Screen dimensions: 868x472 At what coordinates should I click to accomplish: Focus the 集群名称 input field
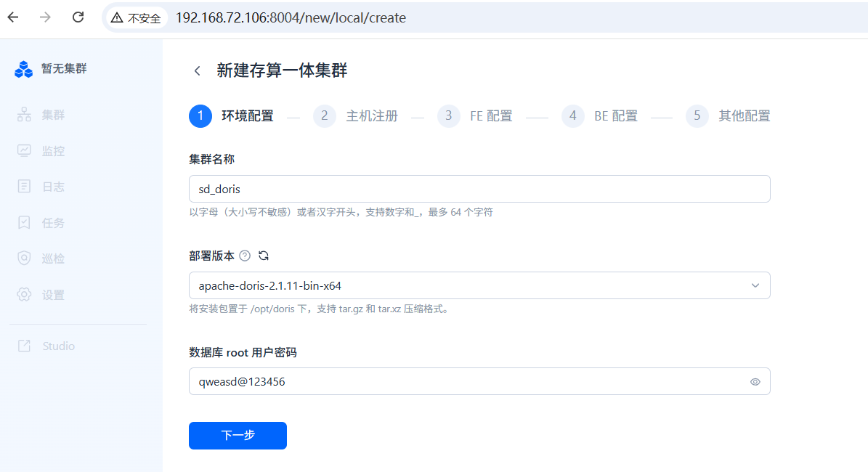click(x=479, y=189)
